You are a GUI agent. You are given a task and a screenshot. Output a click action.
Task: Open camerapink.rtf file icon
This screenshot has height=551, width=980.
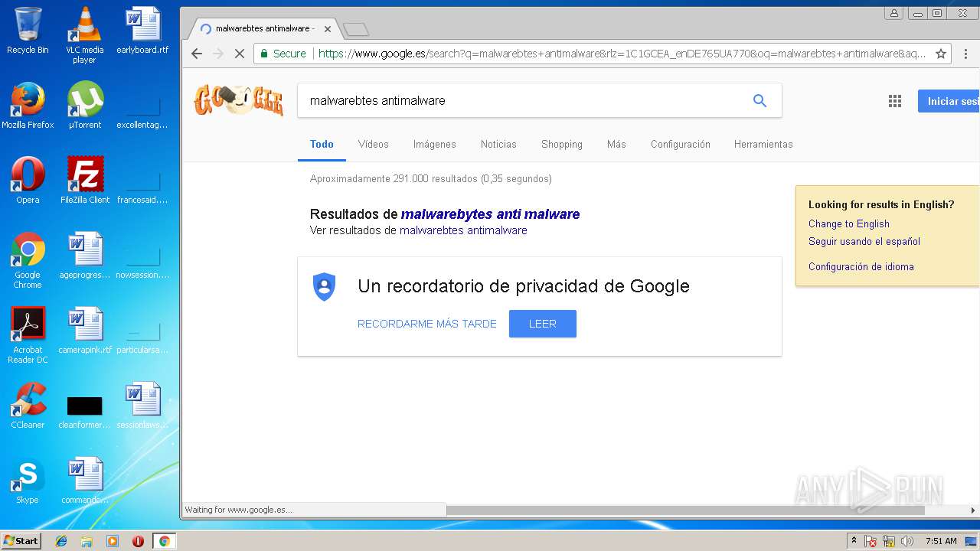pyautogui.click(x=84, y=331)
